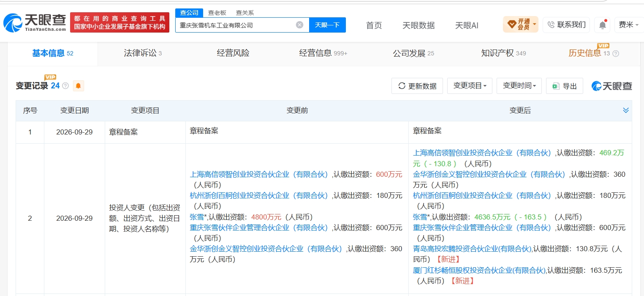Click the 4800万元 red amount in 变更前

[266, 217]
